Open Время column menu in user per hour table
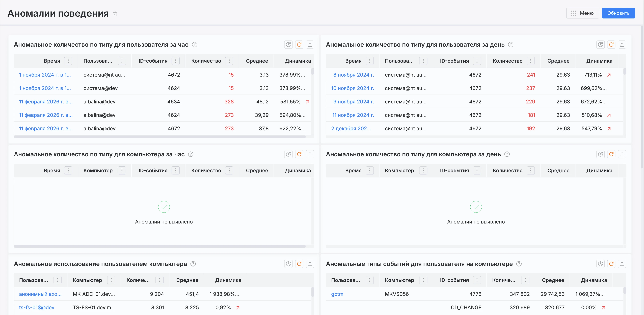 pyautogui.click(x=68, y=61)
